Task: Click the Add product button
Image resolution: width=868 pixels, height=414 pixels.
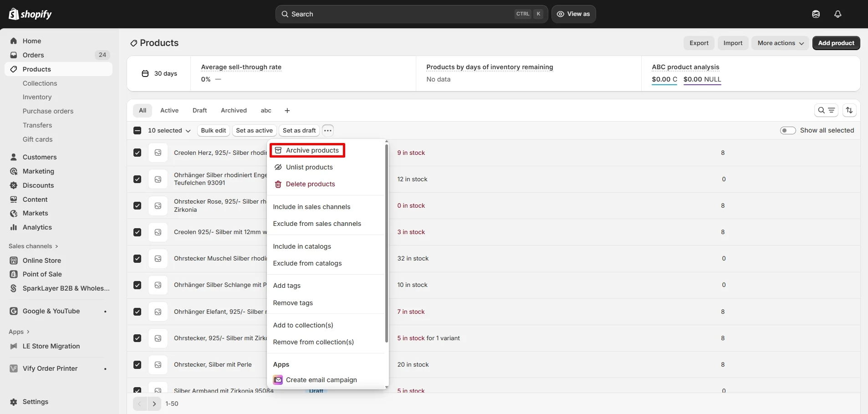Action: pos(836,43)
